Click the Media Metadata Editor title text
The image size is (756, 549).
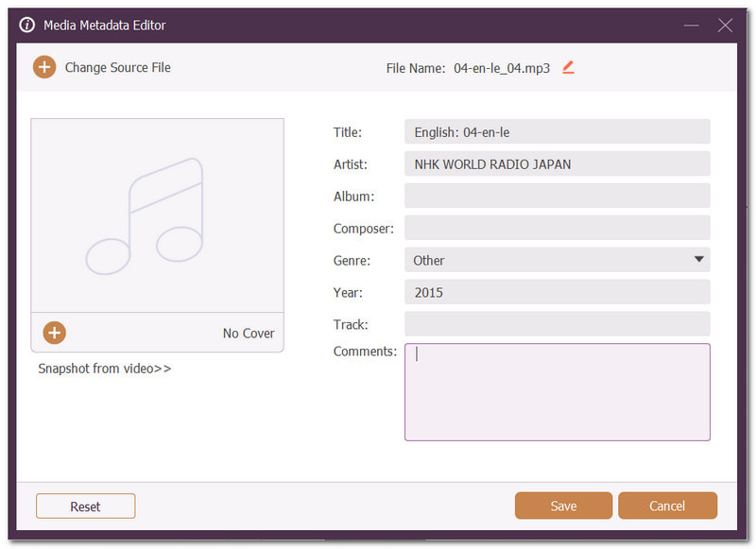105,26
